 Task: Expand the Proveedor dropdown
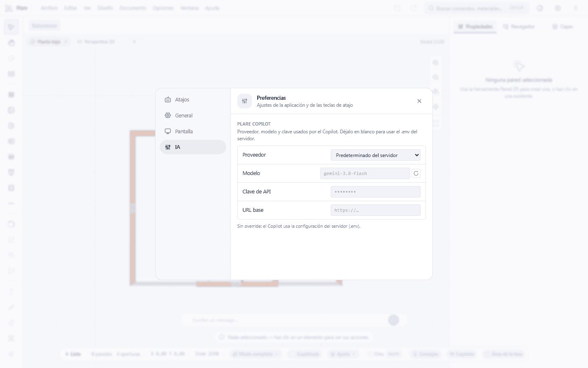click(376, 155)
